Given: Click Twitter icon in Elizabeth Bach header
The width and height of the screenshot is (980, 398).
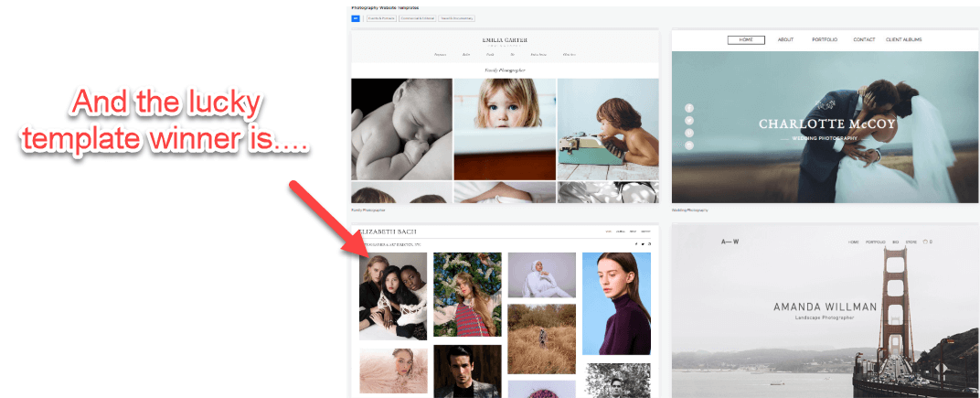Looking at the screenshot, I should [x=644, y=244].
